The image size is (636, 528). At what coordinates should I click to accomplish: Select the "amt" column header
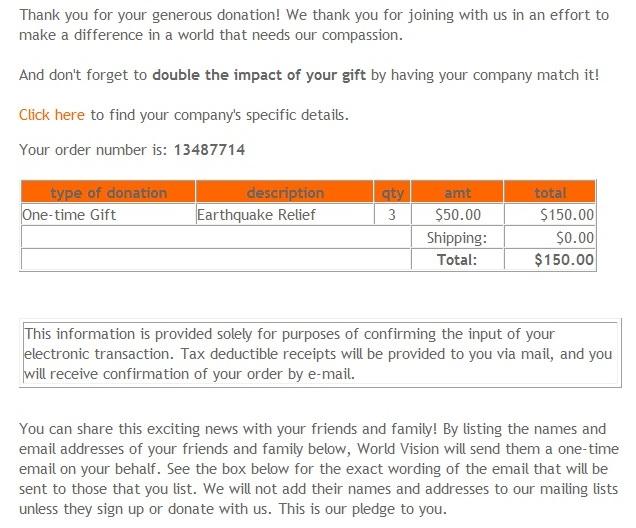[x=457, y=193]
